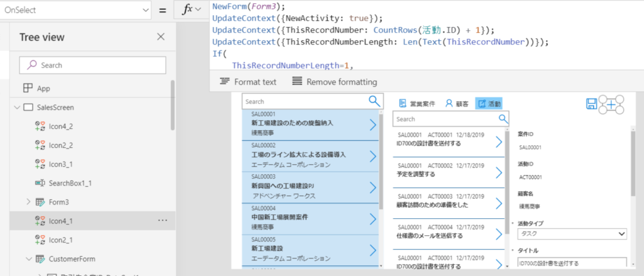Open SAL00002 record arrow
644x276 pixels.
point(373,156)
